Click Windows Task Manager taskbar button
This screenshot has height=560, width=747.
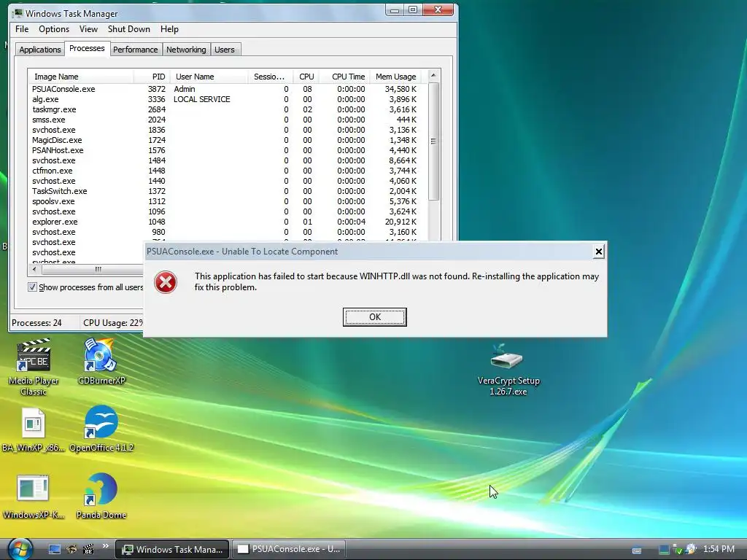[172, 549]
